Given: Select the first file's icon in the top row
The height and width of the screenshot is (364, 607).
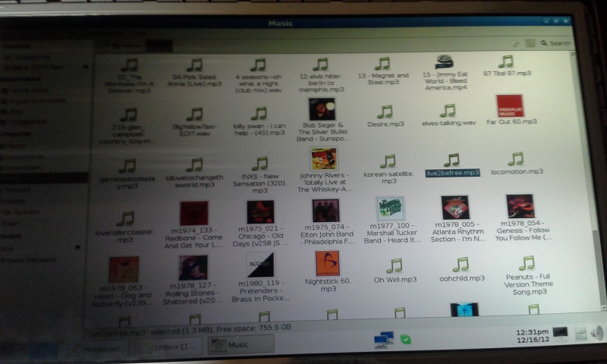Looking at the screenshot, I should [x=129, y=65].
